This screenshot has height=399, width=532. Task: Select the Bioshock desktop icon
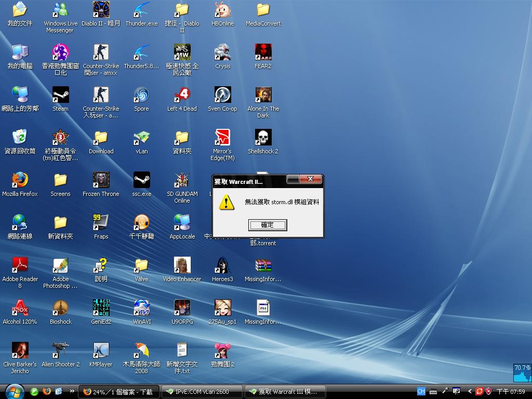60,309
